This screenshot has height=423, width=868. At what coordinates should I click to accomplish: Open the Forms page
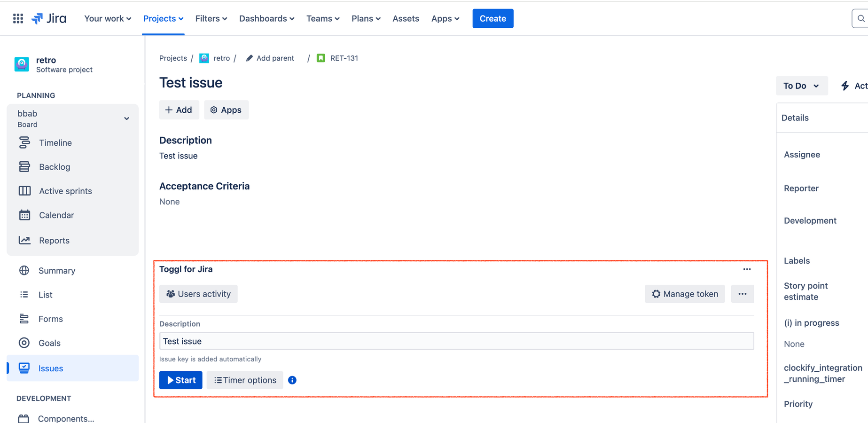tap(50, 319)
